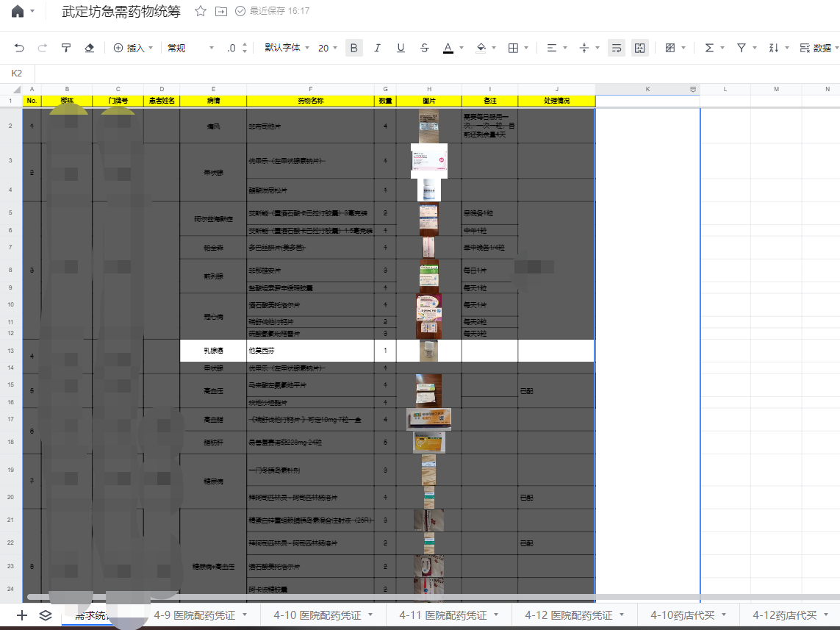Select column K header

coord(647,89)
